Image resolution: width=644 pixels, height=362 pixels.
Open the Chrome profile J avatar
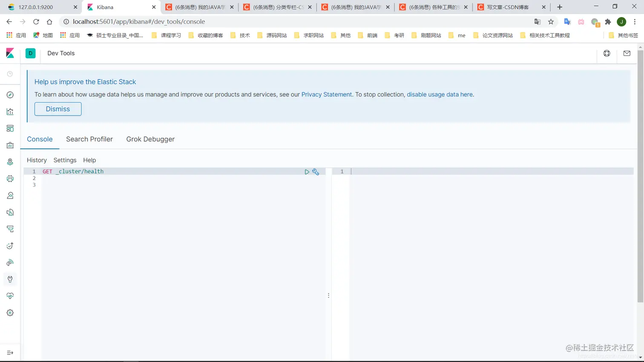[x=621, y=22]
